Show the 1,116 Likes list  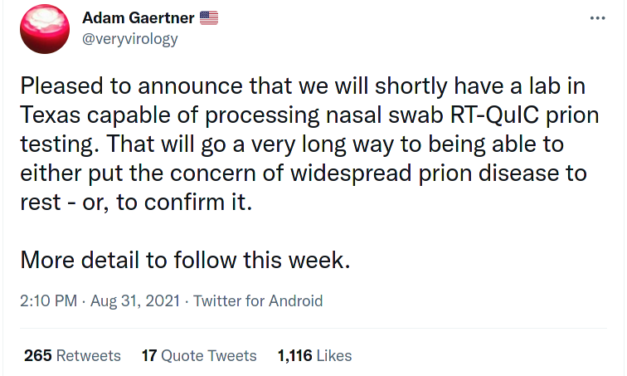tap(315, 356)
